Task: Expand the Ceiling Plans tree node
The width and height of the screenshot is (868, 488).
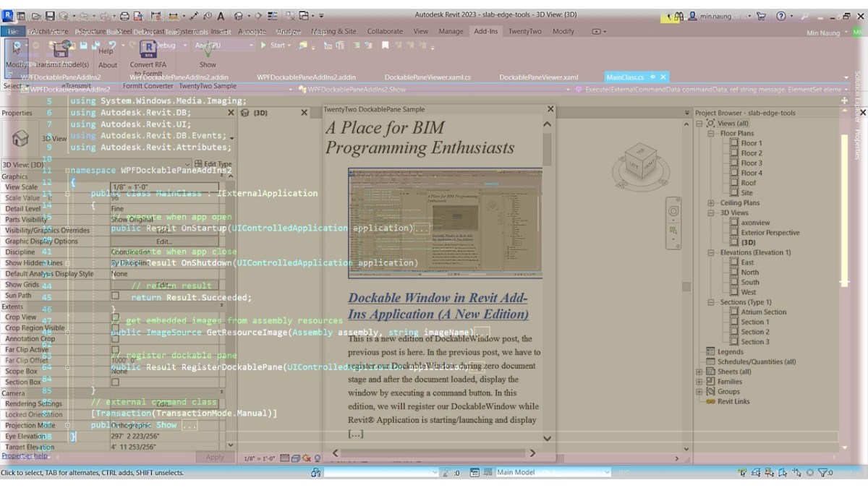Action: [710, 203]
